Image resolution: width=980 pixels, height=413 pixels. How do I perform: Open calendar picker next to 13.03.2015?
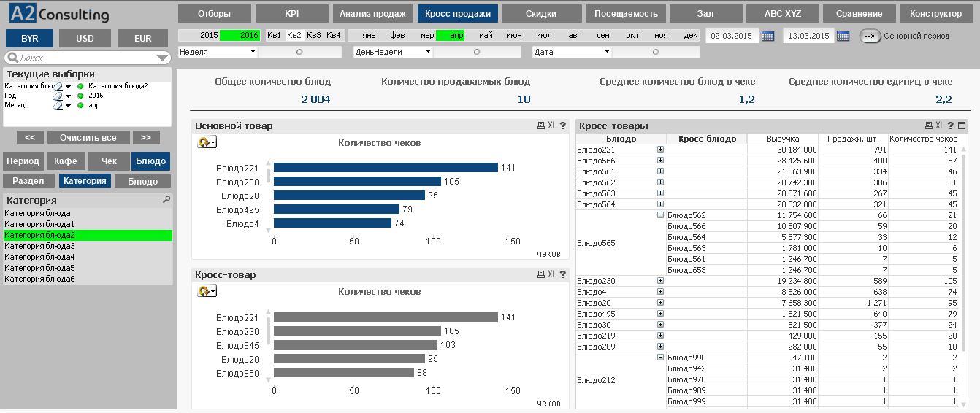843,36
